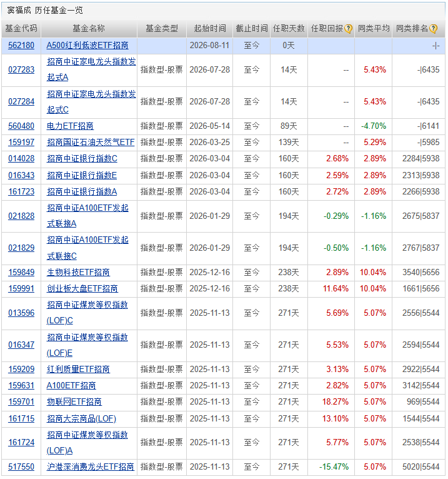This screenshot has height=479, width=448.
Task: Open 招商中证A100ETF发起式联接C link
Action: click(87, 248)
